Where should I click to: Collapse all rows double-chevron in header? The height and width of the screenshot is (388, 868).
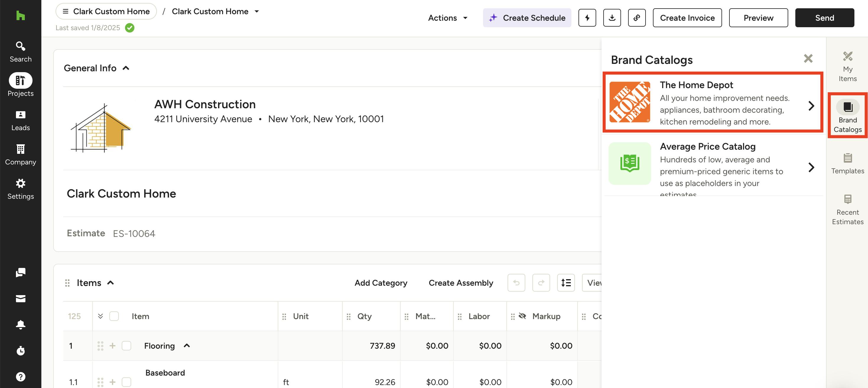[100, 316]
